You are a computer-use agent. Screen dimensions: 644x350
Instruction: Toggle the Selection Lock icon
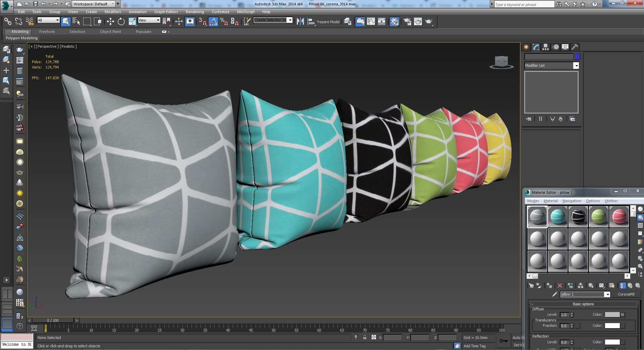[365, 337]
